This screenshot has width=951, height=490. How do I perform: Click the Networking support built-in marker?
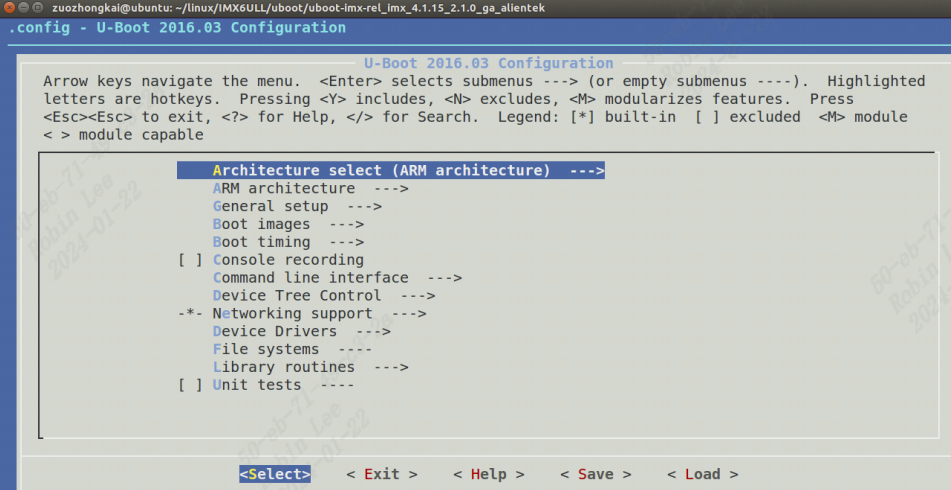(x=191, y=314)
